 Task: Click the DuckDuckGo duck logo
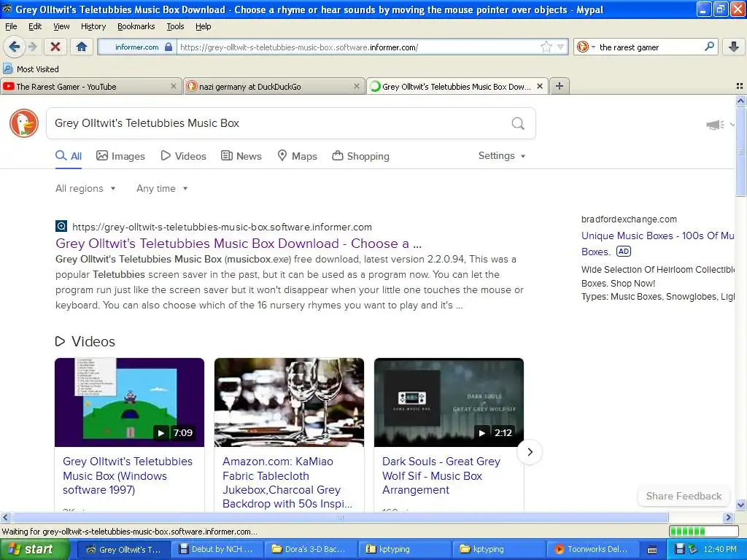pyautogui.click(x=24, y=123)
